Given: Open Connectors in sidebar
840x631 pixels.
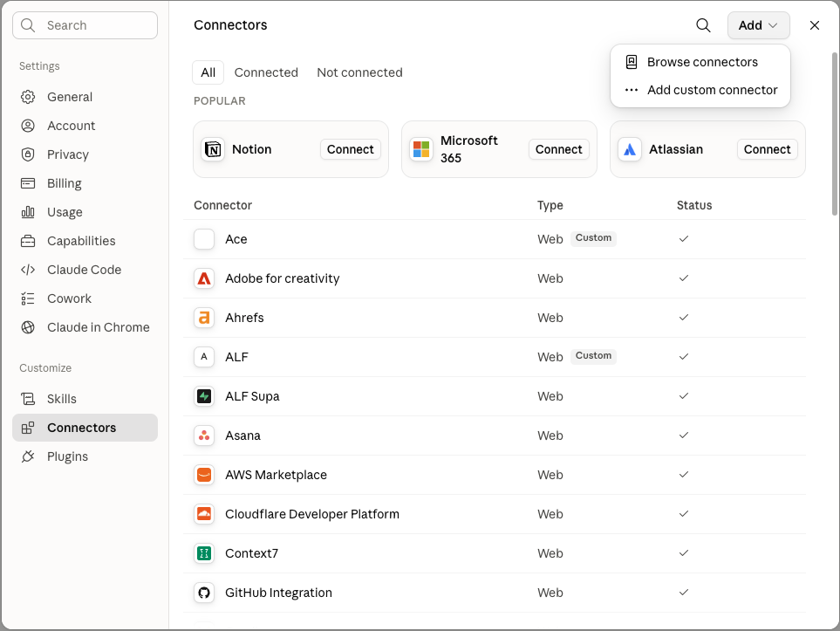Looking at the screenshot, I should coord(85,428).
